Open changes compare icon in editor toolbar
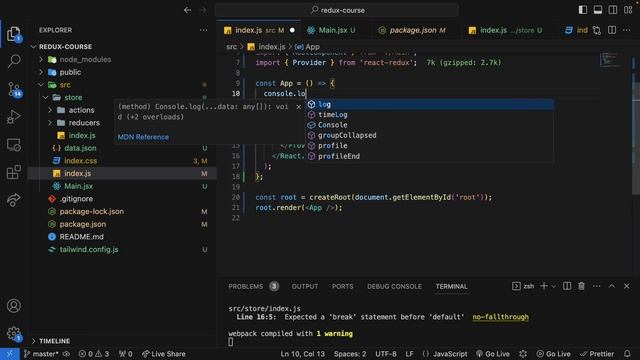The height and width of the screenshot is (360, 640). click(x=597, y=30)
